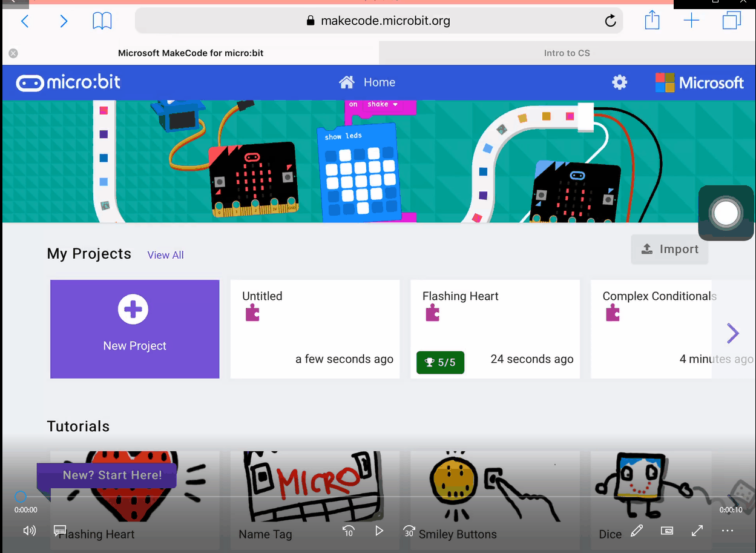This screenshot has width=756, height=553.
Task: Go to Home in the header
Action: [x=367, y=82]
